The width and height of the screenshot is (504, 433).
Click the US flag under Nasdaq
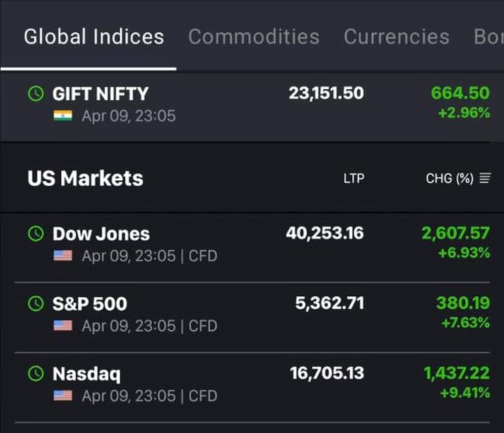click(63, 396)
